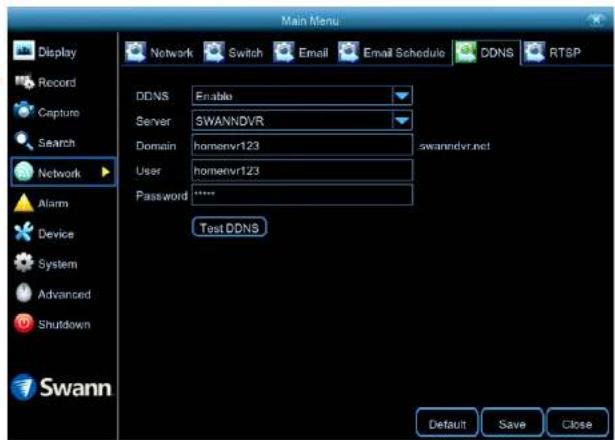Image resolution: width=615 pixels, height=440 pixels.
Task: Click the Search magnifier icon
Action: (24, 141)
